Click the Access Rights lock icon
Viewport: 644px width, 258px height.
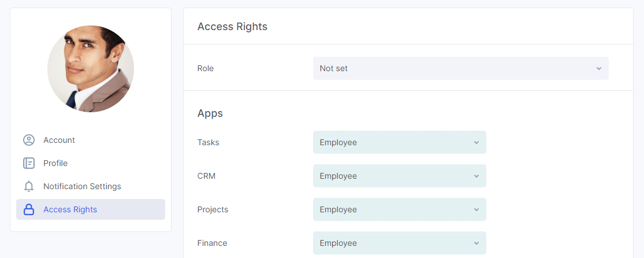click(x=29, y=209)
